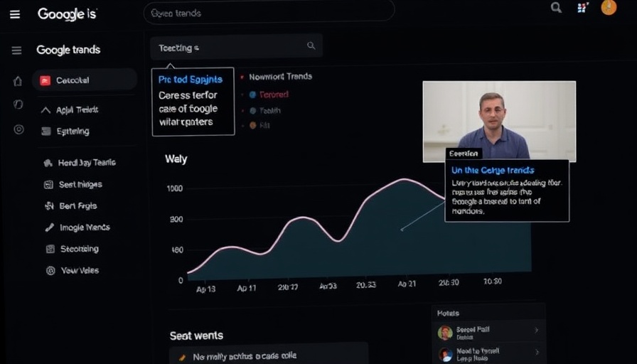The width and height of the screenshot is (637, 364).
Task: Click the 'Wely' chart title
Action: [x=176, y=159]
